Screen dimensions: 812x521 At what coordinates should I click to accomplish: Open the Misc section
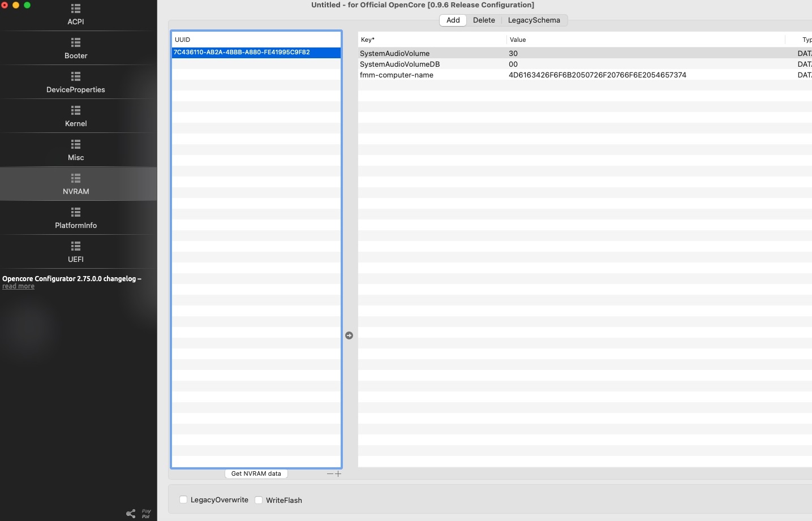point(76,150)
